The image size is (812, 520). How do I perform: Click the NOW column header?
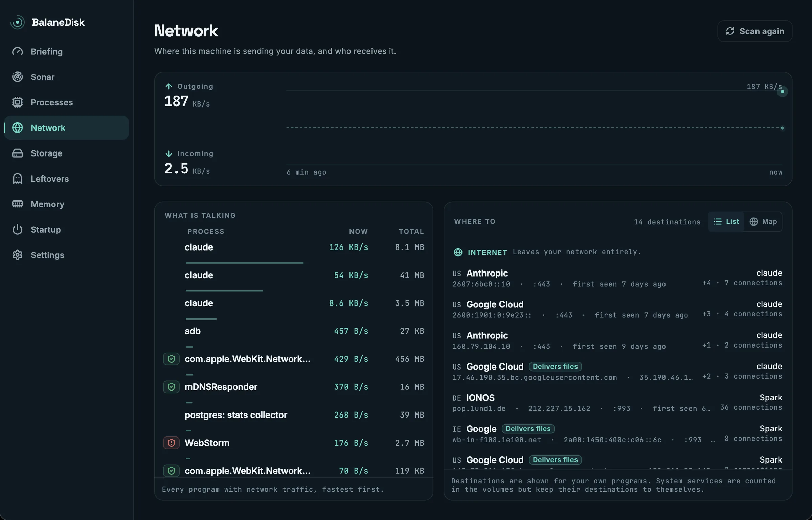(358, 231)
